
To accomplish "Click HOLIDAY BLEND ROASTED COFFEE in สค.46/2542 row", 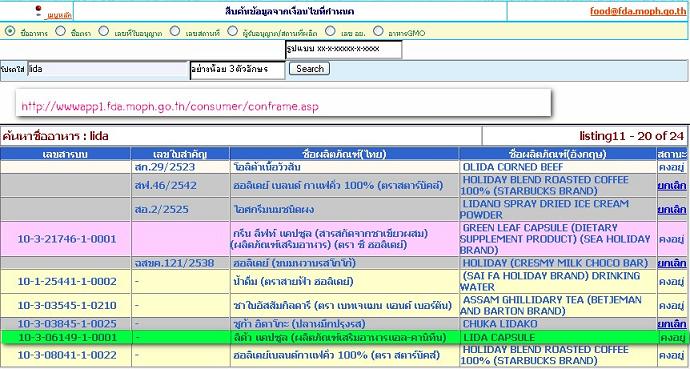I will (545, 186).
